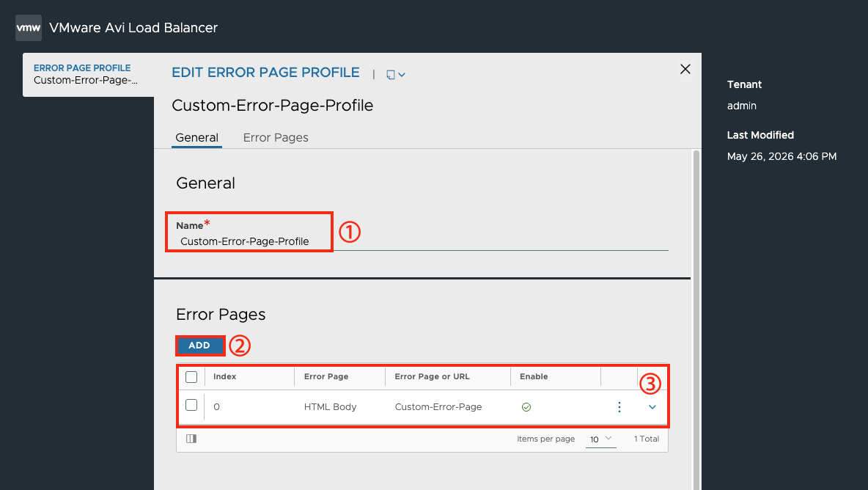Select all rows with header checkbox
Viewport: 868px width, 490px height.
coord(191,377)
